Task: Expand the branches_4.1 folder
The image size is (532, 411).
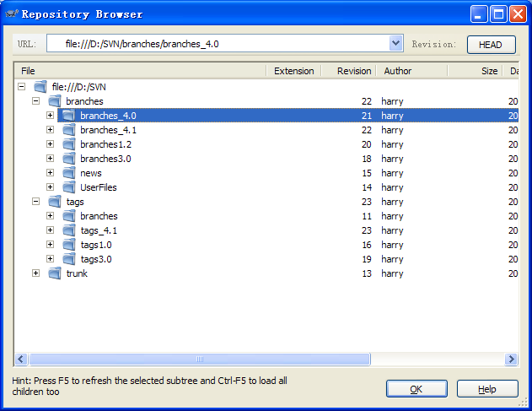Action: (x=51, y=129)
